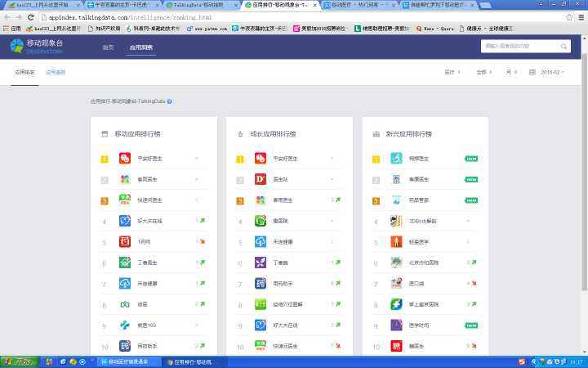Open rank 9 就医160 app icon
588x368 pixels.
click(x=125, y=325)
